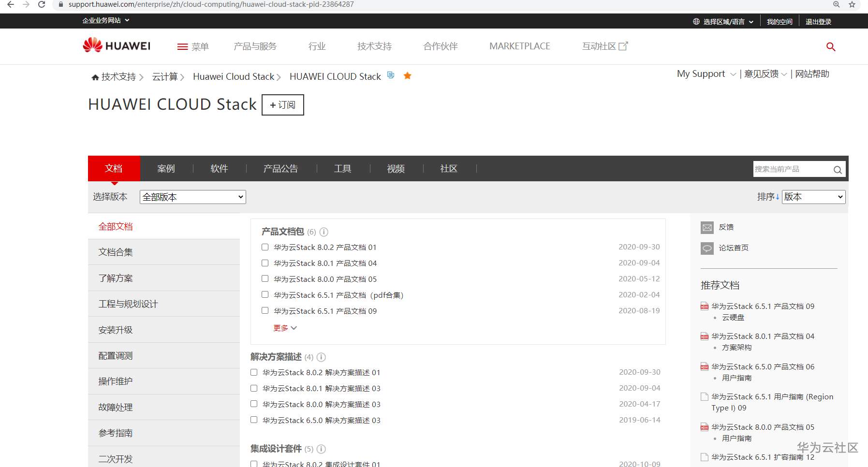Screen dimensions: 868x467
Task: Click document icon for 华为云Stack 6.5.1 用户指南 recommendation
Action: [x=705, y=397]
